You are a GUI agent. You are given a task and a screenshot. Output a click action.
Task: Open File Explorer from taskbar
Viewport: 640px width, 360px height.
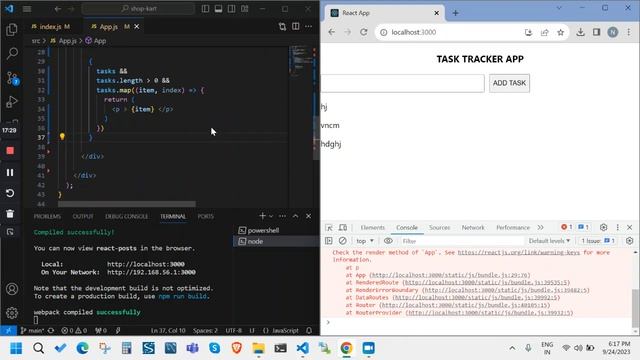pos(258,348)
